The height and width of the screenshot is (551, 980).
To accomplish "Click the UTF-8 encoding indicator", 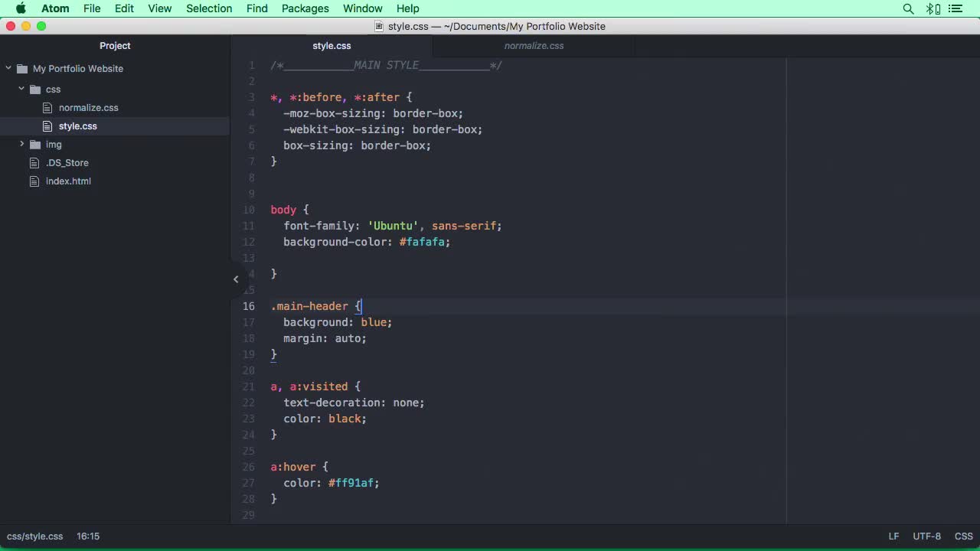I will [926, 536].
